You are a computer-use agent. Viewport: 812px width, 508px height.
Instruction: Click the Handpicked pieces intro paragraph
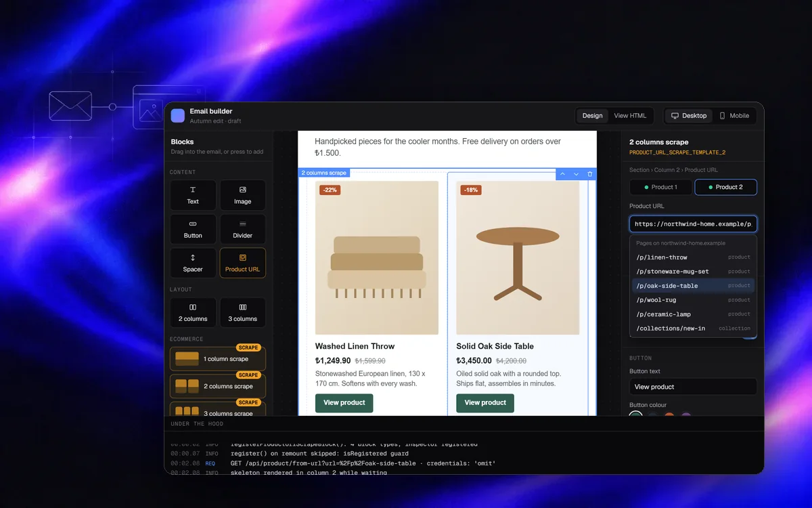(x=438, y=147)
